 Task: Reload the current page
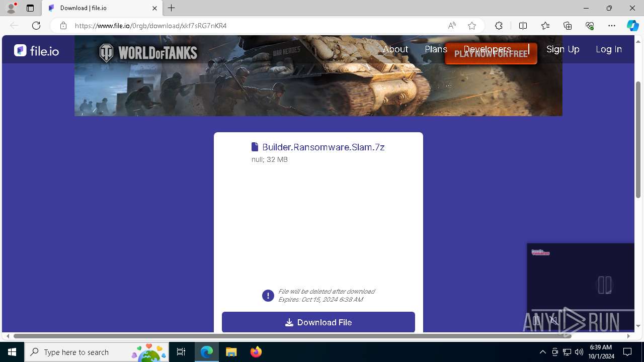(36, 26)
